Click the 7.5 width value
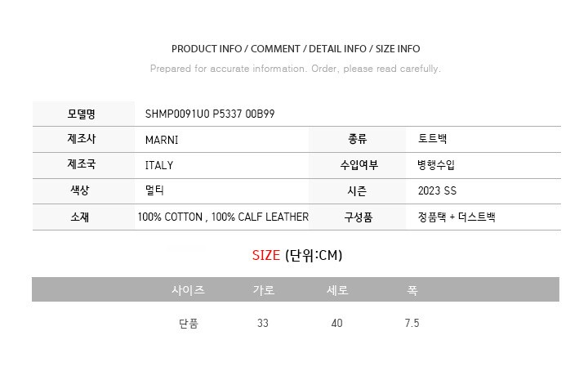Image resolution: width=588 pixels, height=367 pixels. pyautogui.click(x=412, y=324)
